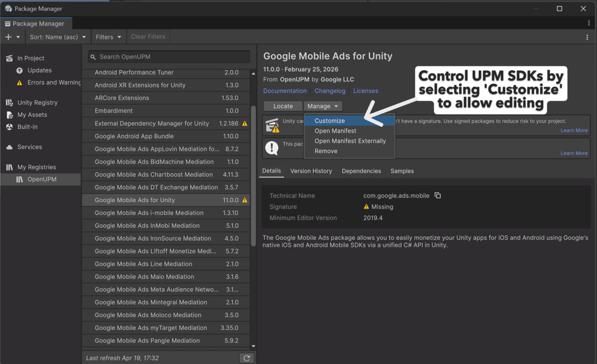Choose Open Manifest Externally entry
Screen dimensions: 597x364
[x=349, y=141]
